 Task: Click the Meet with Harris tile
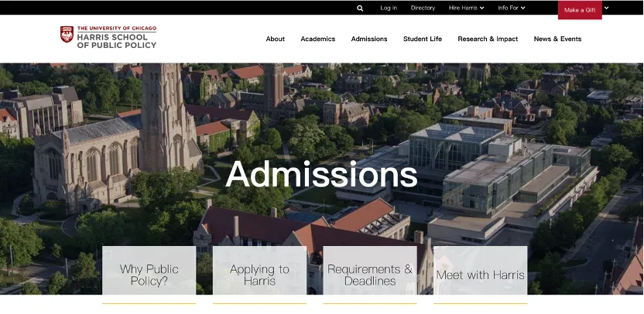tap(480, 274)
